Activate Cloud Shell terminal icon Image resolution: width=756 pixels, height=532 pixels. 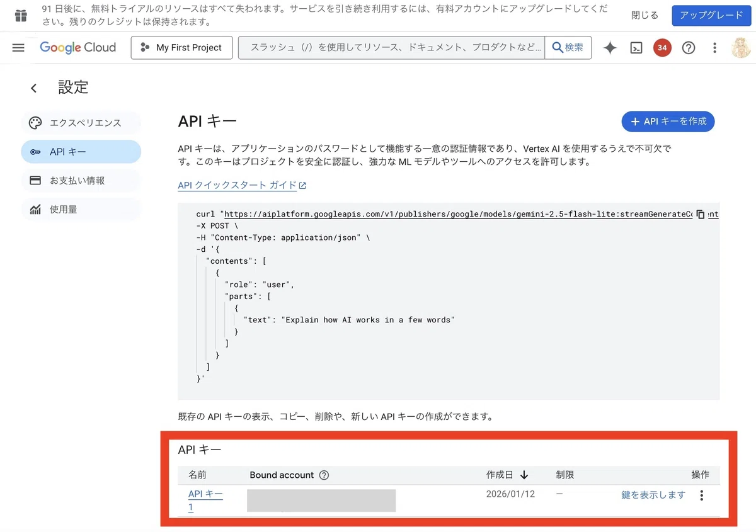tap(636, 47)
